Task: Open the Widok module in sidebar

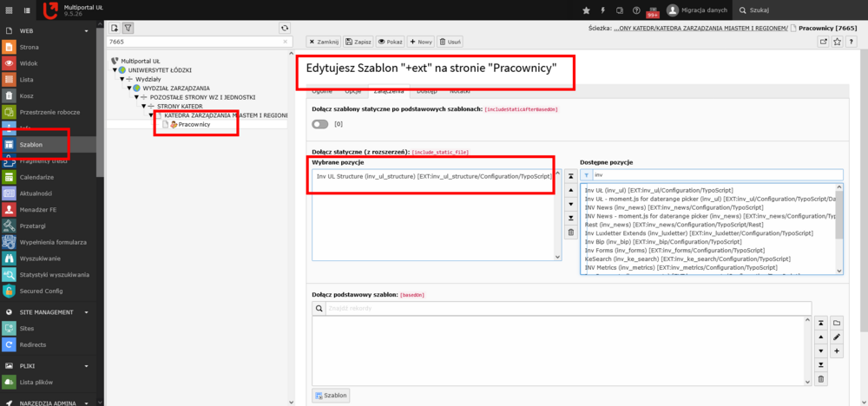Action: [28, 63]
